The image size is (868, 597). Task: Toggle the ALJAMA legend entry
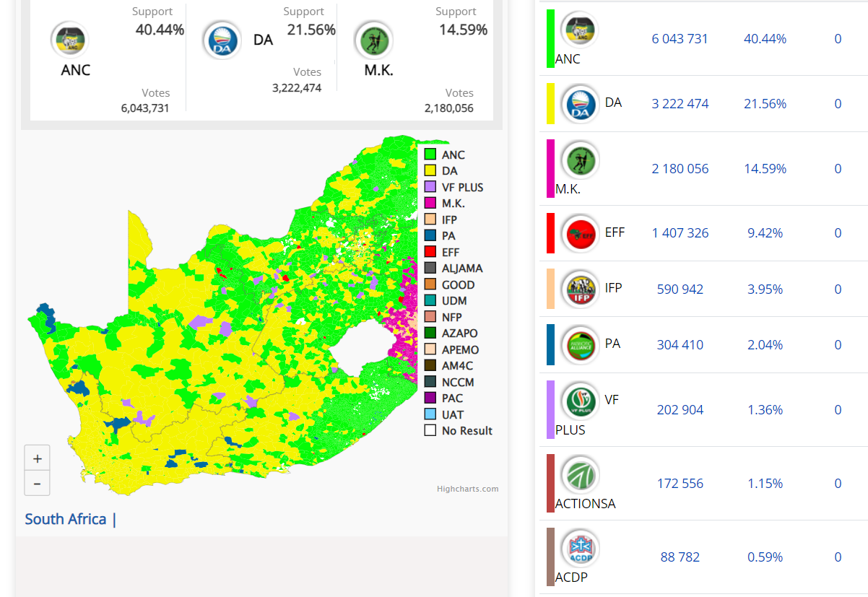pos(453,268)
